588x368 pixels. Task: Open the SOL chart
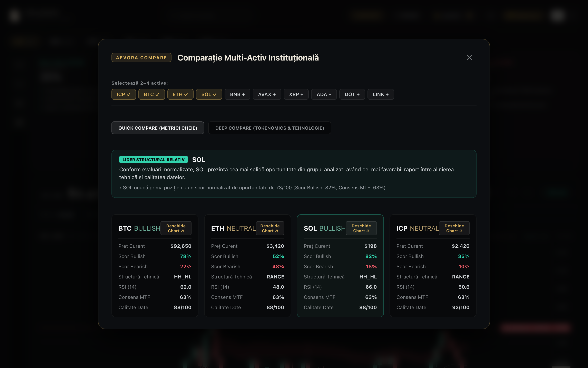[361, 228]
